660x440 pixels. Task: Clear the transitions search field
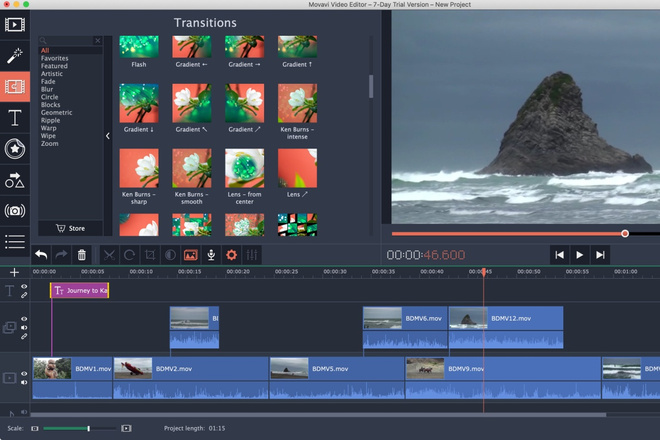(x=98, y=40)
